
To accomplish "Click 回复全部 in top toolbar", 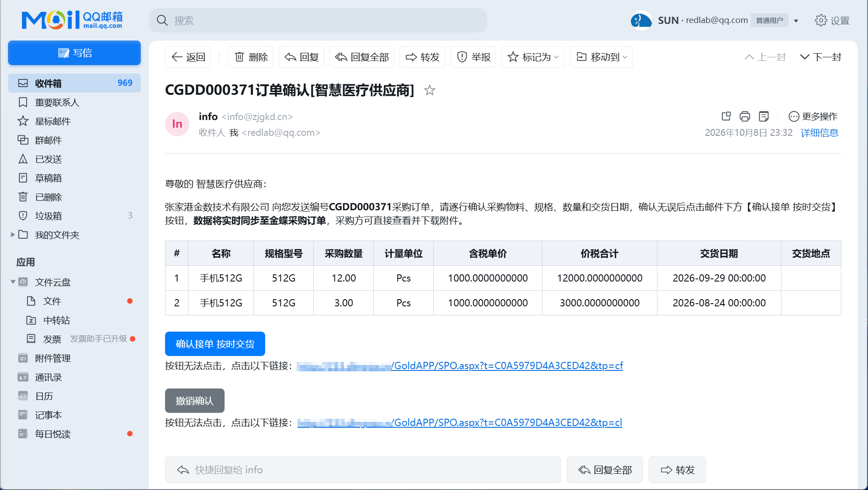I will tap(362, 57).
